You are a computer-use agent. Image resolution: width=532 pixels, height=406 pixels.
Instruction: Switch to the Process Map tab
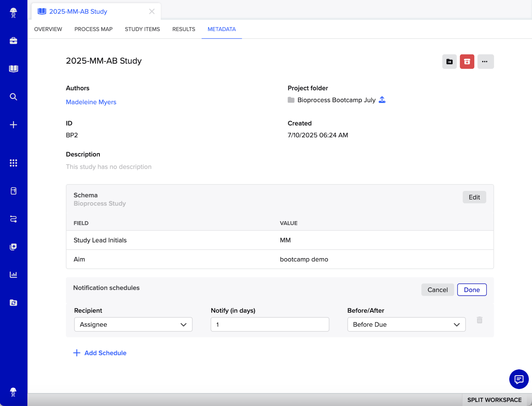coord(93,29)
